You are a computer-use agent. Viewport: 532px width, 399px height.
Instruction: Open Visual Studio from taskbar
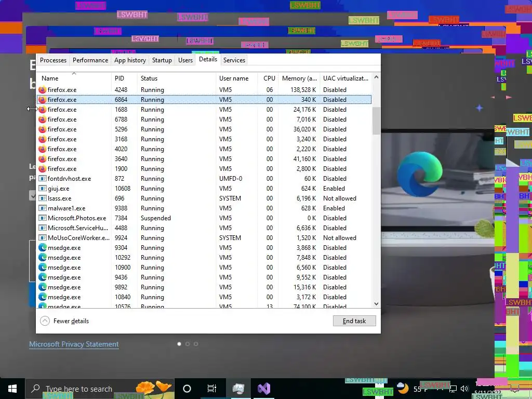(263, 389)
